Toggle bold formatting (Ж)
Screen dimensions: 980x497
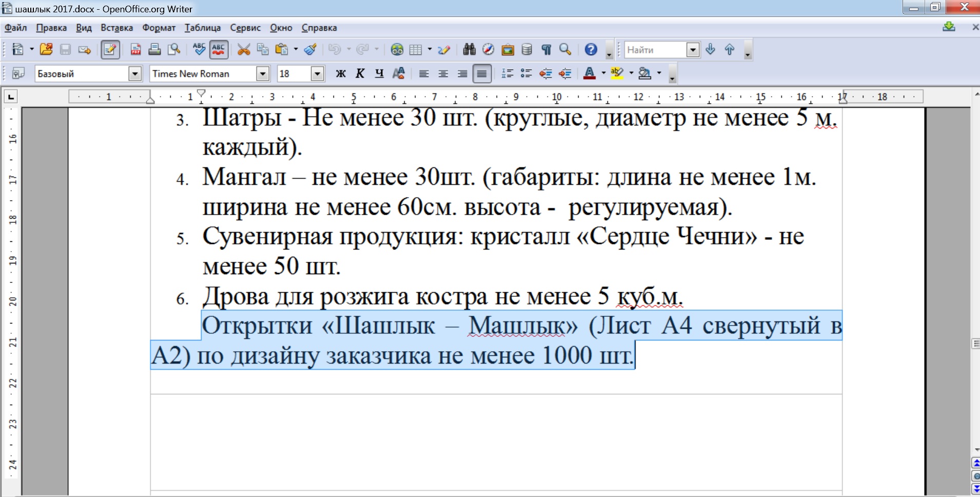click(341, 74)
